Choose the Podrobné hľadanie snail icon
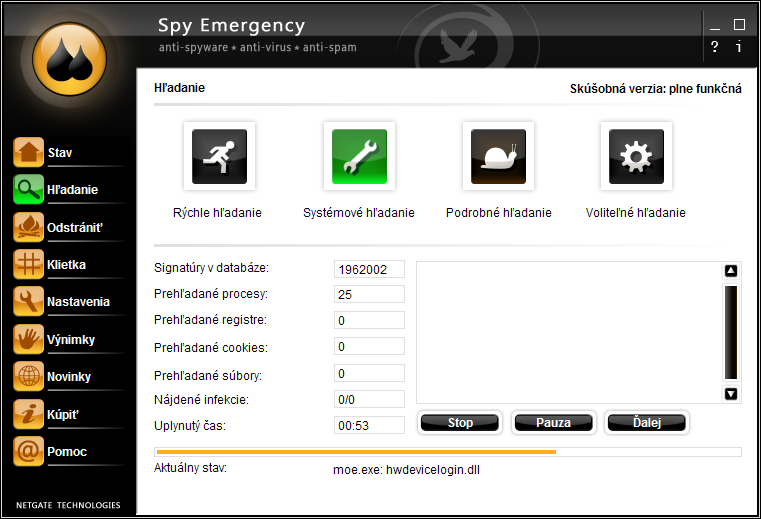 click(x=497, y=157)
